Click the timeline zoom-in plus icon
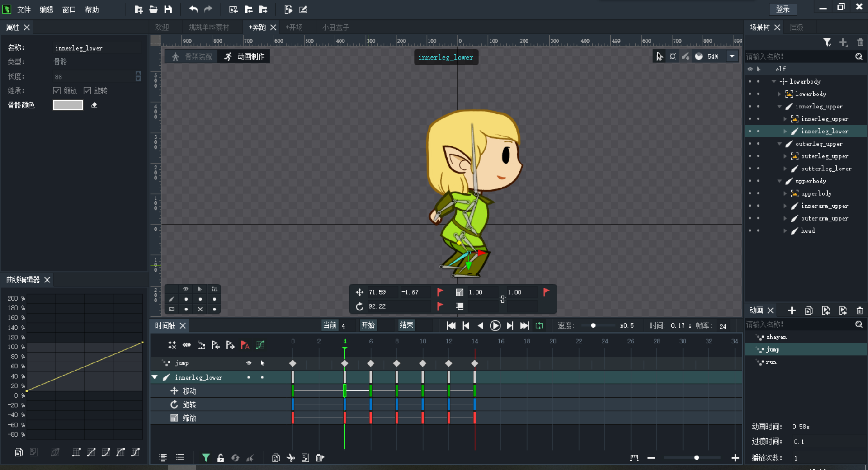The height and width of the screenshot is (470, 868). [736, 458]
